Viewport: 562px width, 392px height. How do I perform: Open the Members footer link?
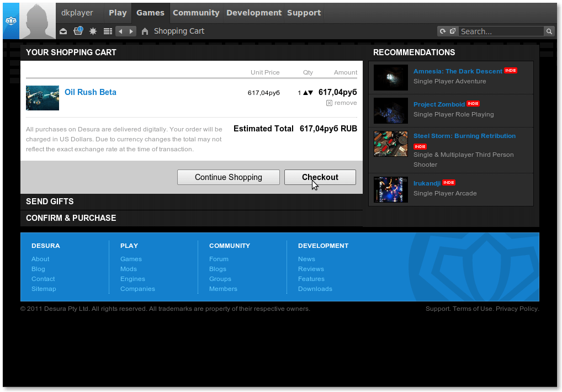point(223,289)
